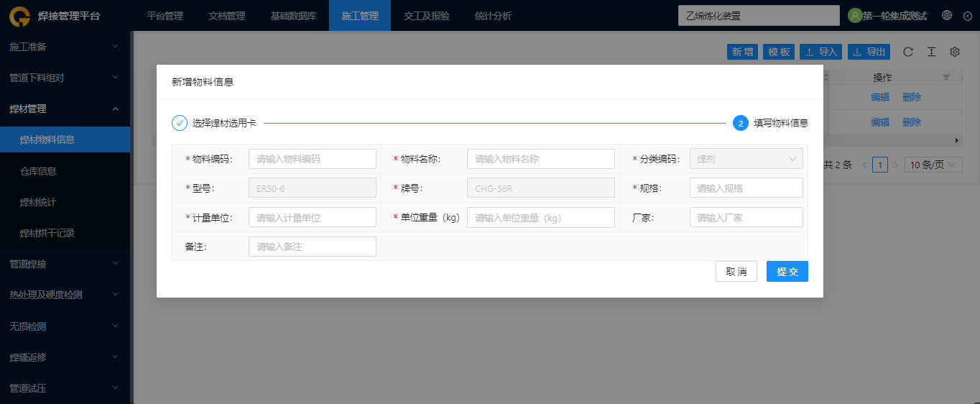Click the refresh icon in the toolbar
980x404 pixels.
coord(908,52)
